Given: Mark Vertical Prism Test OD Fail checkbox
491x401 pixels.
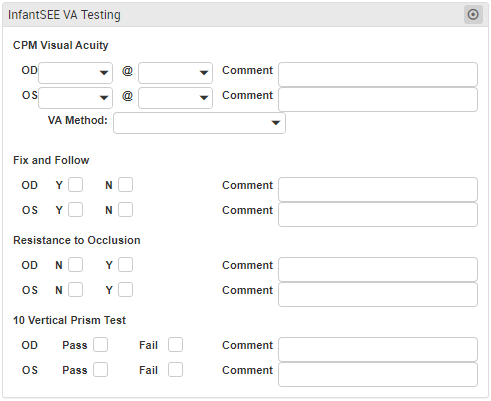Looking at the screenshot, I should pyautogui.click(x=175, y=345).
